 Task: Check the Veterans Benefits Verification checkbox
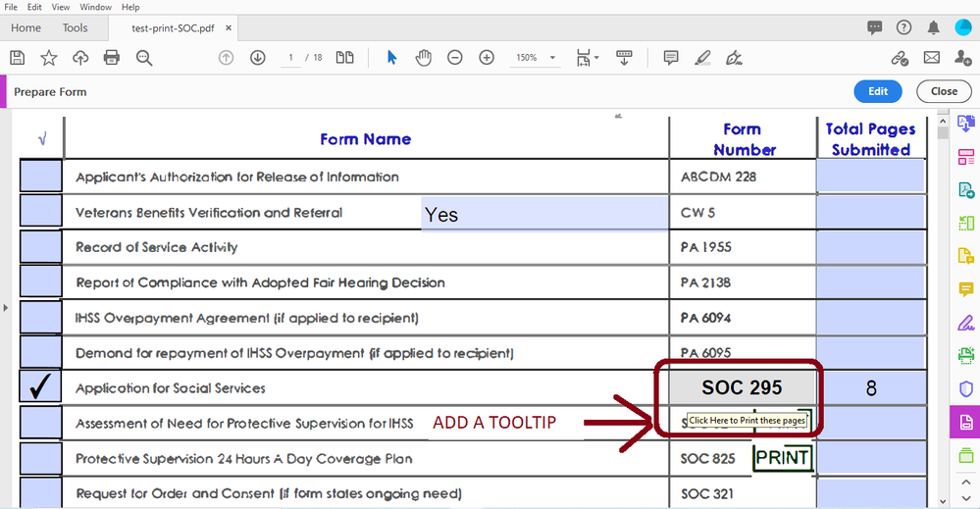tap(41, 211)
